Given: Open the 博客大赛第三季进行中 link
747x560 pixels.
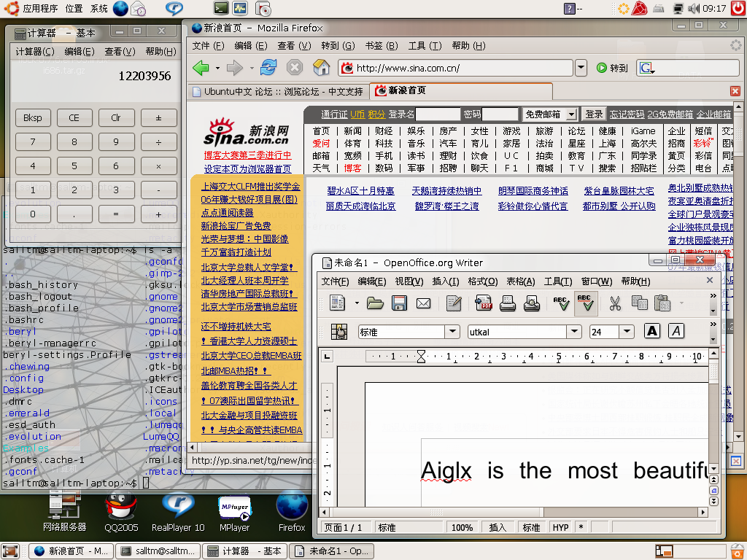Looking at the screenshot, I should [x=247, y=155].
